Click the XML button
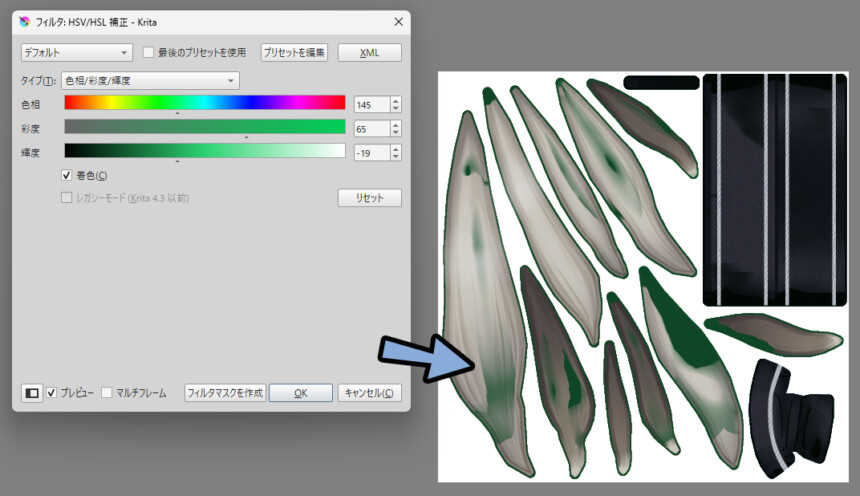Screen dimensions: 860x496 tap(370, 53)
